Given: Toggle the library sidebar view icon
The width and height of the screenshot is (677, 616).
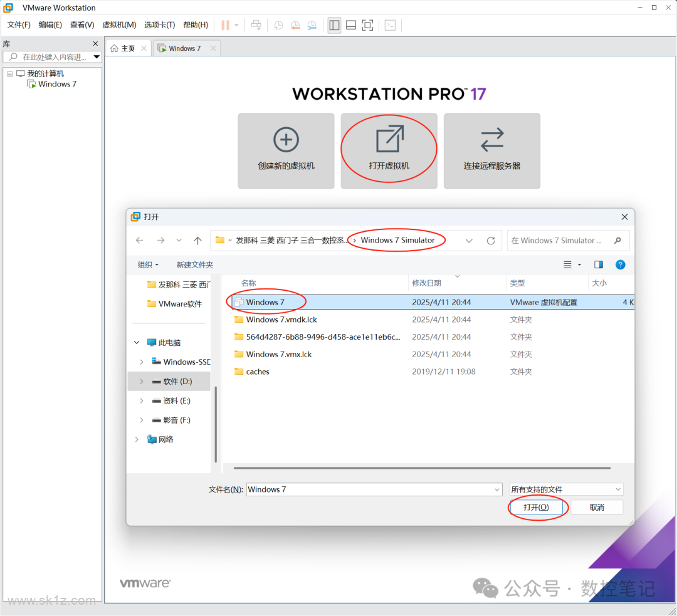Looking at the screenshot, I should 334,25.
